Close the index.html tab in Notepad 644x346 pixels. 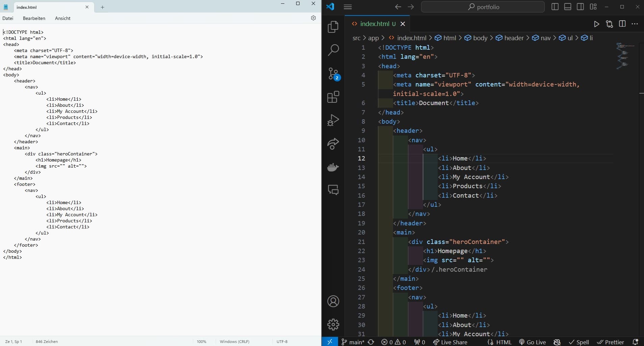coord(87,7)
